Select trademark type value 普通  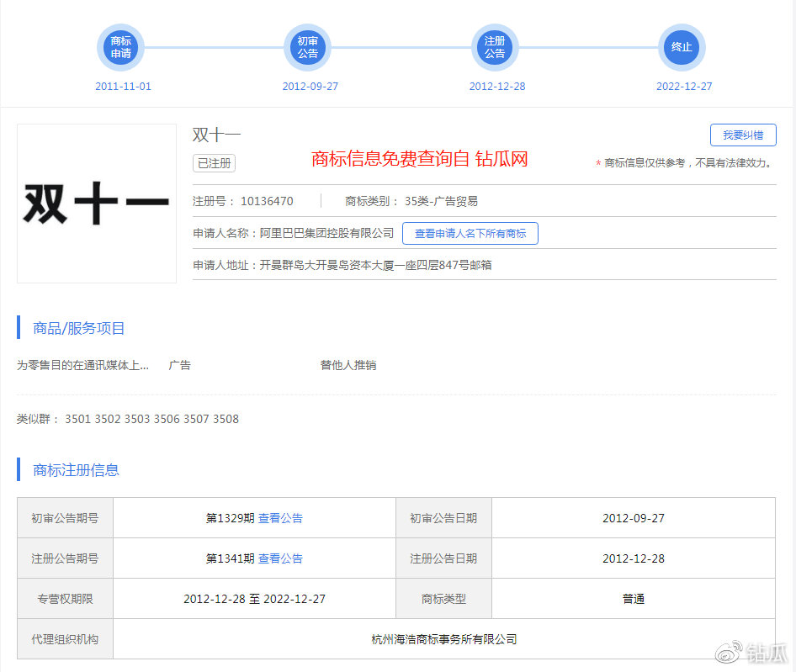(634, 600)
